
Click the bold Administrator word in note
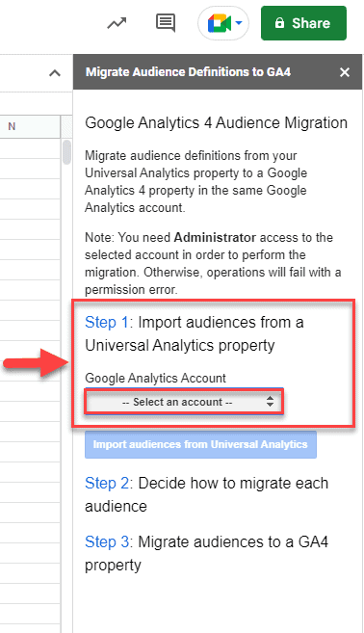[215, 237]
